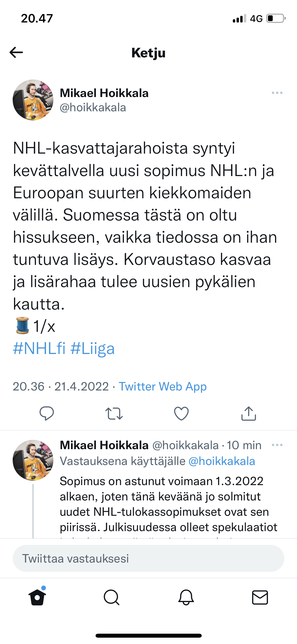Open the Messages envelope tab

tap(260, 597)
